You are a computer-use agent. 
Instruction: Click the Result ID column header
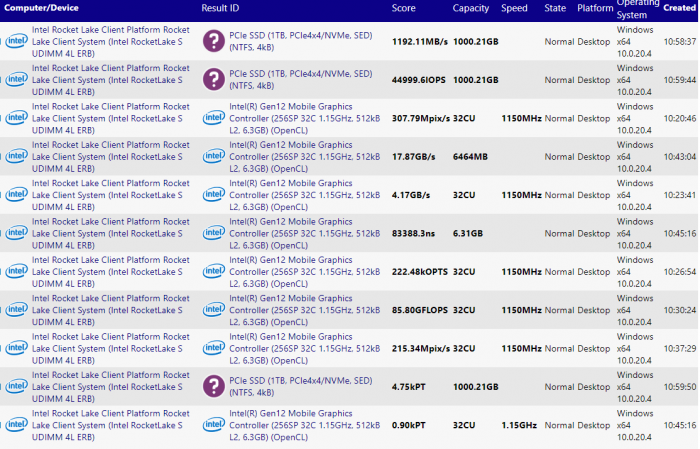220,8
